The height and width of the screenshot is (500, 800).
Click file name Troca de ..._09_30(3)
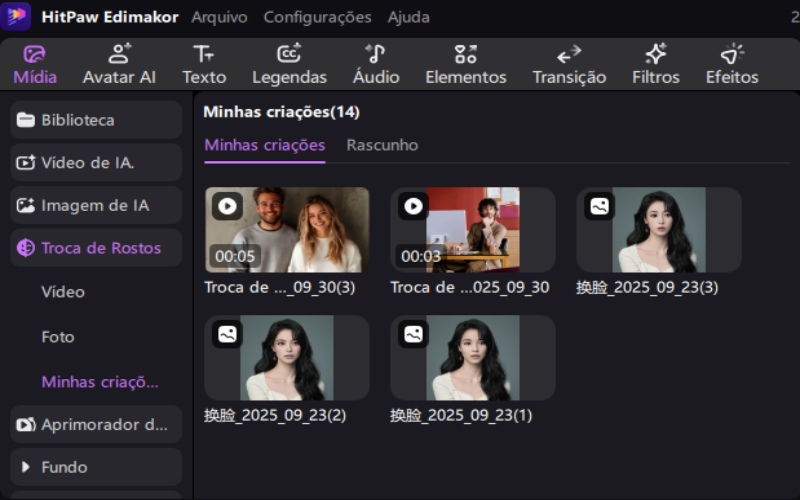(x=280, y=287)
